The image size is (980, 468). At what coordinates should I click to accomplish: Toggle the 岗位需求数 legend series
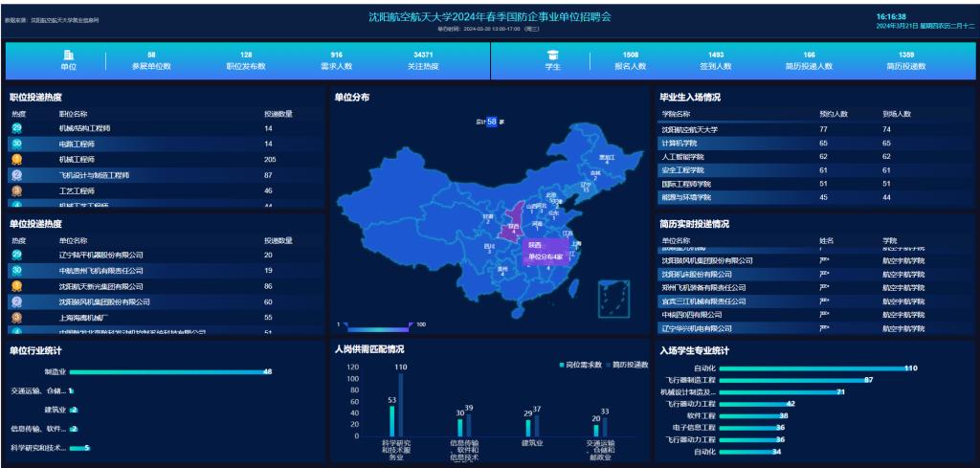[579, 365]
